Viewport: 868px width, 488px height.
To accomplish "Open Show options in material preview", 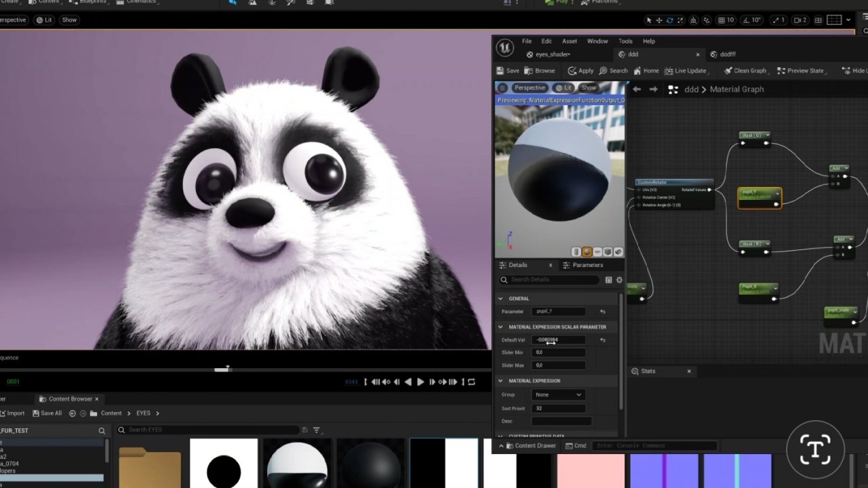I will (x=589, y=87).
